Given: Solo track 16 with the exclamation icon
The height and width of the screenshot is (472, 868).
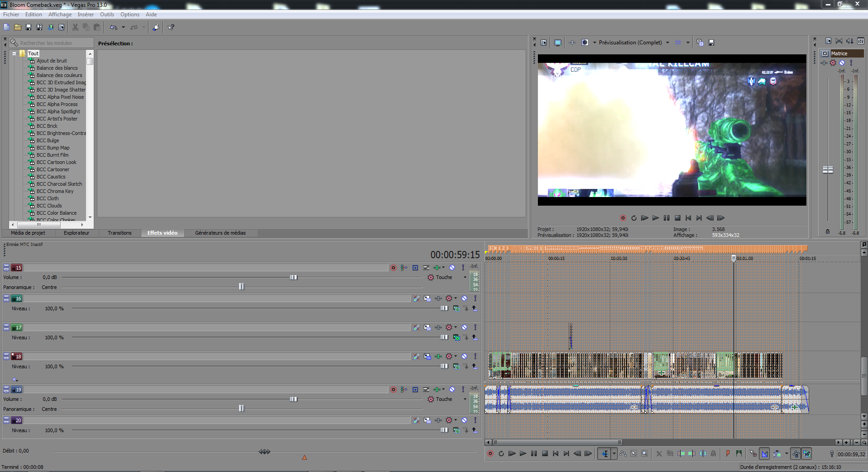Looking at the screenshot, I should [x=475, y=299].
